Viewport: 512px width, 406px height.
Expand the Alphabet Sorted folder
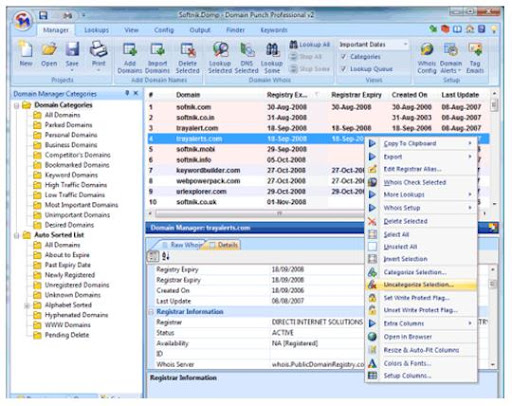pos(27,305)
